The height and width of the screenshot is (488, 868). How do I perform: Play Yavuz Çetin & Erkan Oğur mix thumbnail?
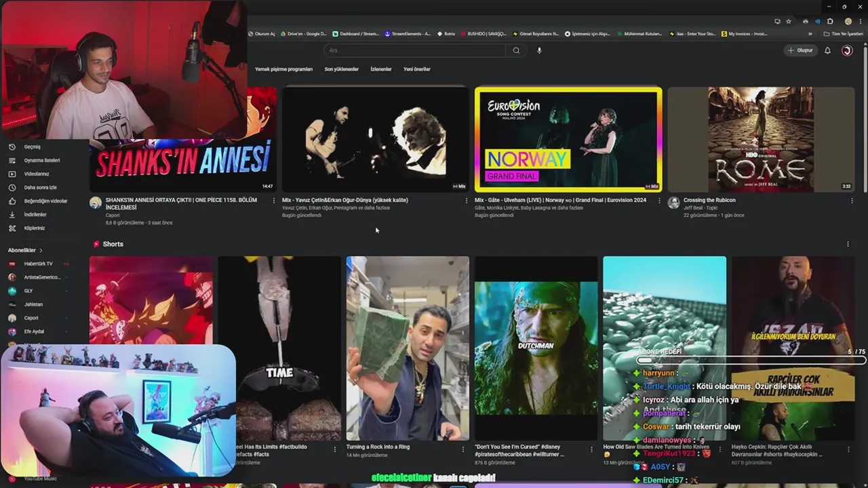375,140
